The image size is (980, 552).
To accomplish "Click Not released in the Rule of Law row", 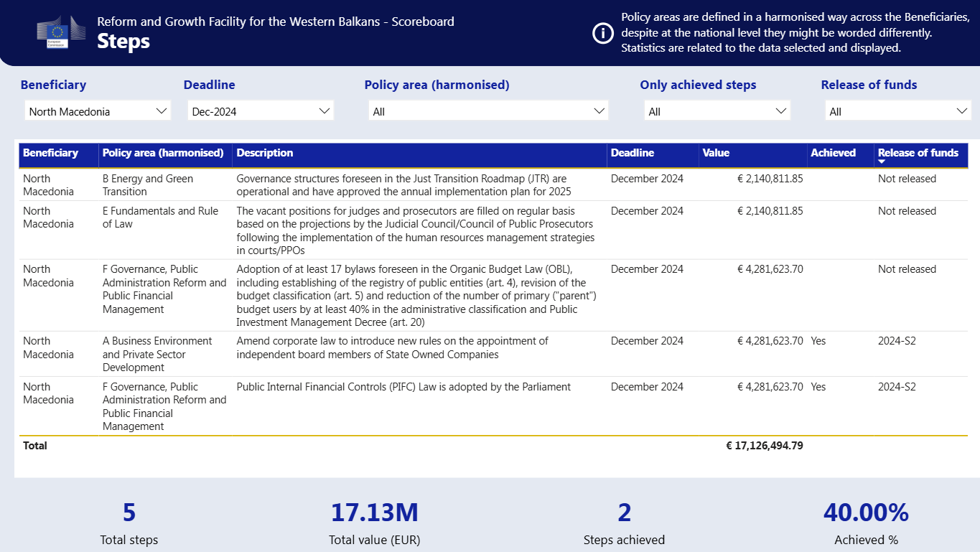I will [907, 211].
